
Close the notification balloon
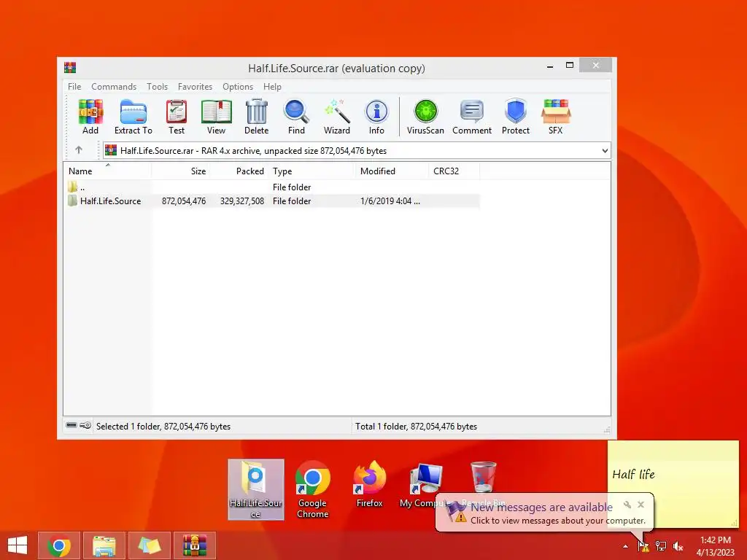pyautogui.click(x=640, y=505)
